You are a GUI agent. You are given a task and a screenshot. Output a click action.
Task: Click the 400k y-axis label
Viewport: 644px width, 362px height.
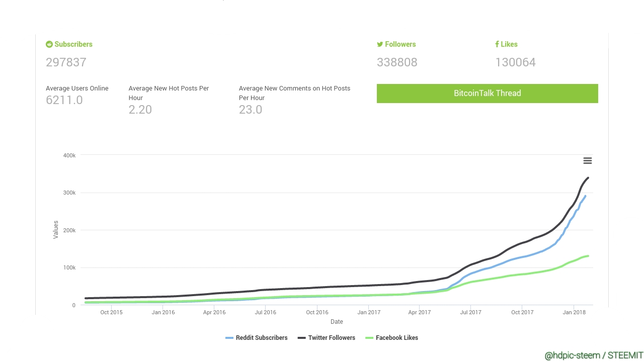click(69, 155)
